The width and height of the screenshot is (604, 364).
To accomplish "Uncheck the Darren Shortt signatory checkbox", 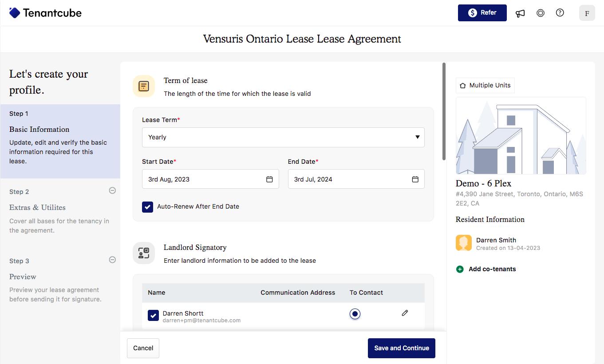I will pos(154,316).
